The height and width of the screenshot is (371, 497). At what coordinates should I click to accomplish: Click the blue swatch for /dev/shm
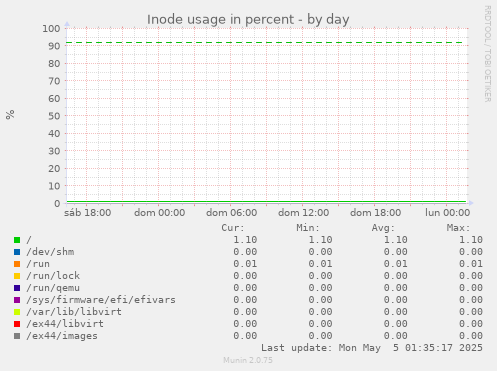point(17,252)
